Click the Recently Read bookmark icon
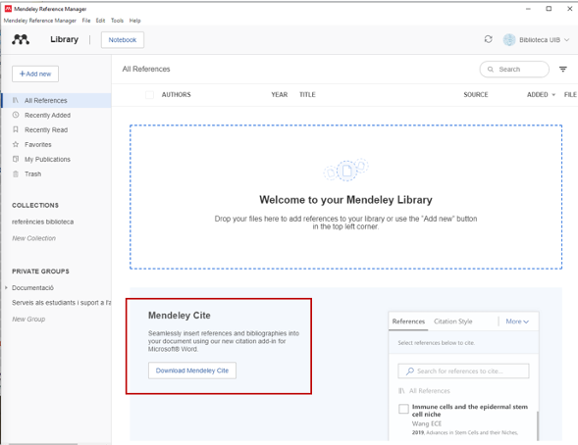This screenshot has width=578, height=445. [15, 129]
